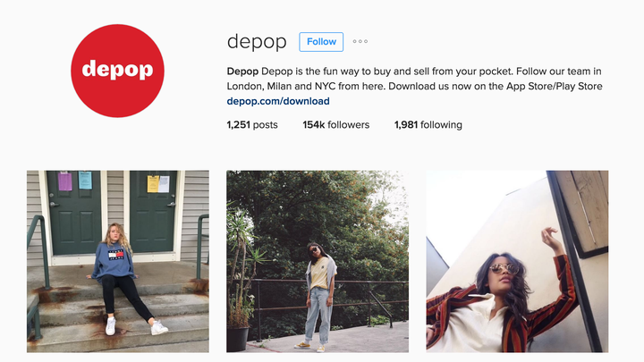Screen dimensions: 644x362
Task: Follow the depop account
Action: [321, 42]
